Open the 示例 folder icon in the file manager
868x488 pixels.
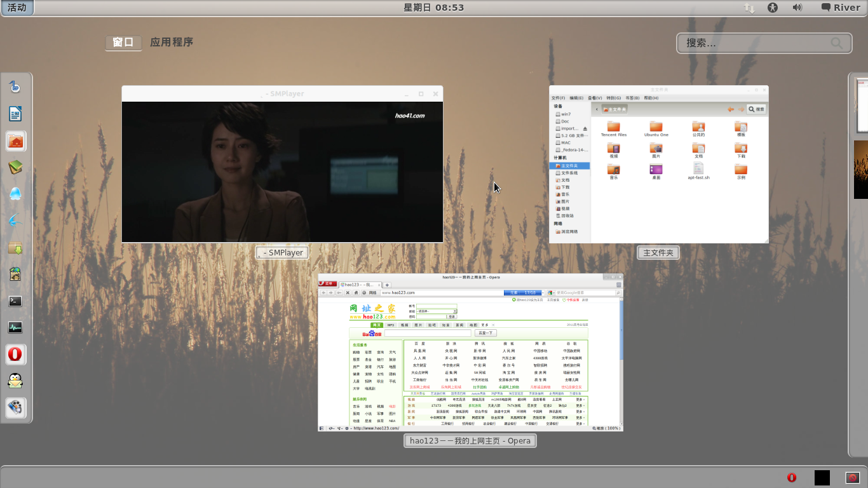coord(741,171)
